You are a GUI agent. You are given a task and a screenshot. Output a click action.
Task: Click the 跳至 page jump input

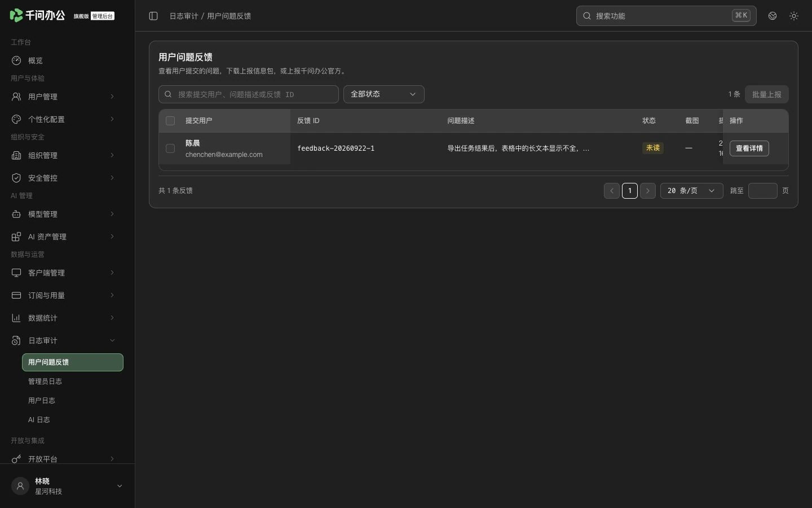tap(763, 191)
